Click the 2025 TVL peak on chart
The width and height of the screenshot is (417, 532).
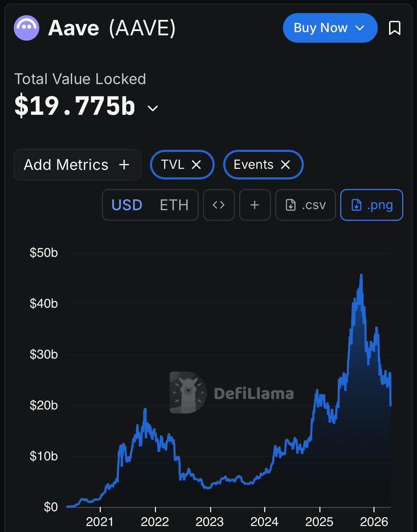coord(361,276)
